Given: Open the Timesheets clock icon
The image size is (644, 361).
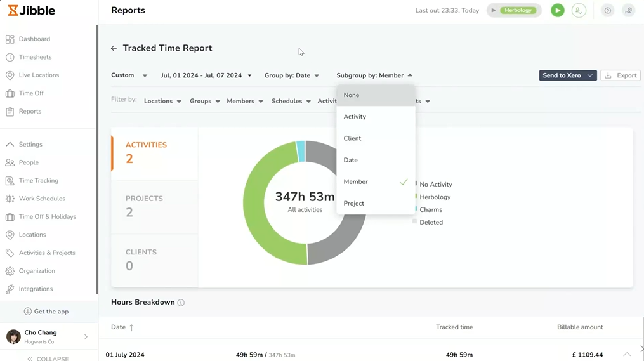Looking at the screenshot, I should pos(10,57).
